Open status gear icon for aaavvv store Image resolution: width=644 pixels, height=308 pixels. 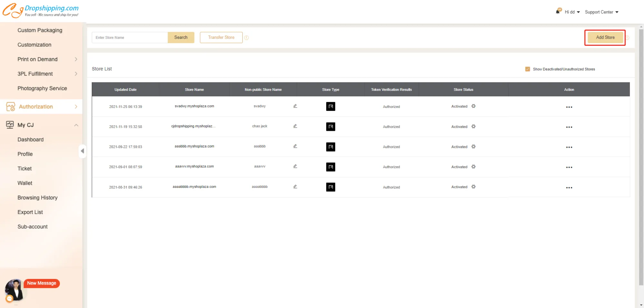473,167
